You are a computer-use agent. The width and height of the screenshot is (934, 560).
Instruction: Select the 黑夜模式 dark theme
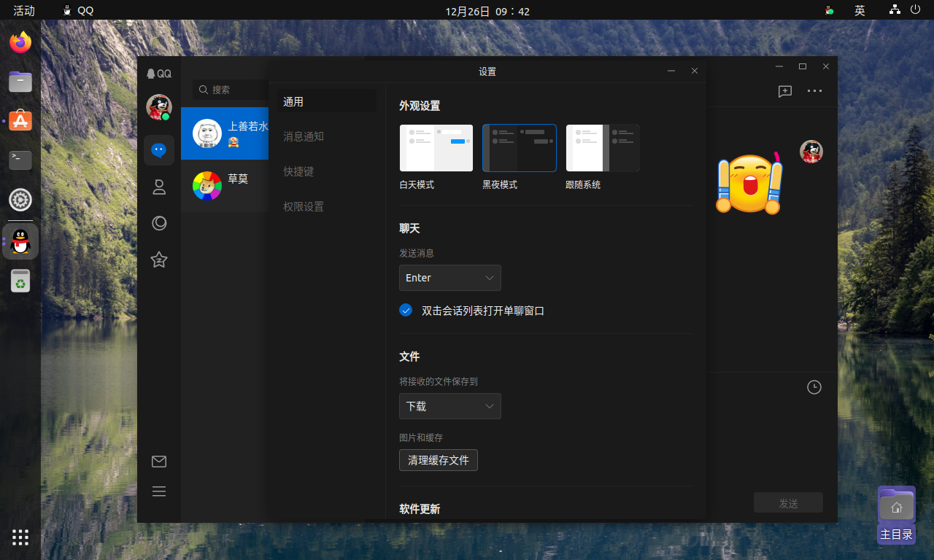click(520, 148)
